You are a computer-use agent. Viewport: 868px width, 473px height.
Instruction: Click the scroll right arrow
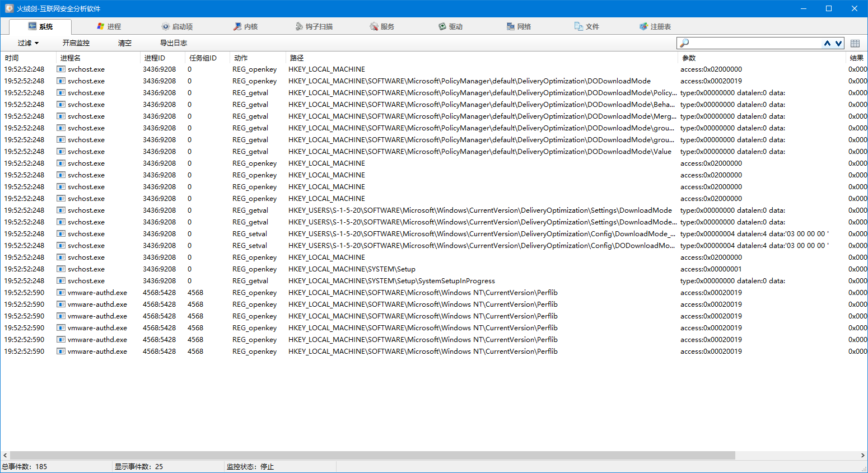862,456
